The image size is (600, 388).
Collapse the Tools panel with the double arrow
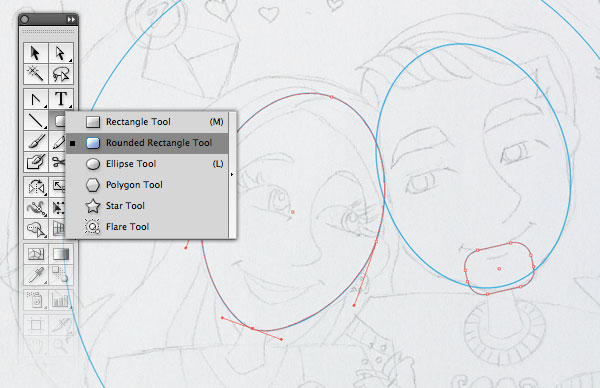pos(71,19)
